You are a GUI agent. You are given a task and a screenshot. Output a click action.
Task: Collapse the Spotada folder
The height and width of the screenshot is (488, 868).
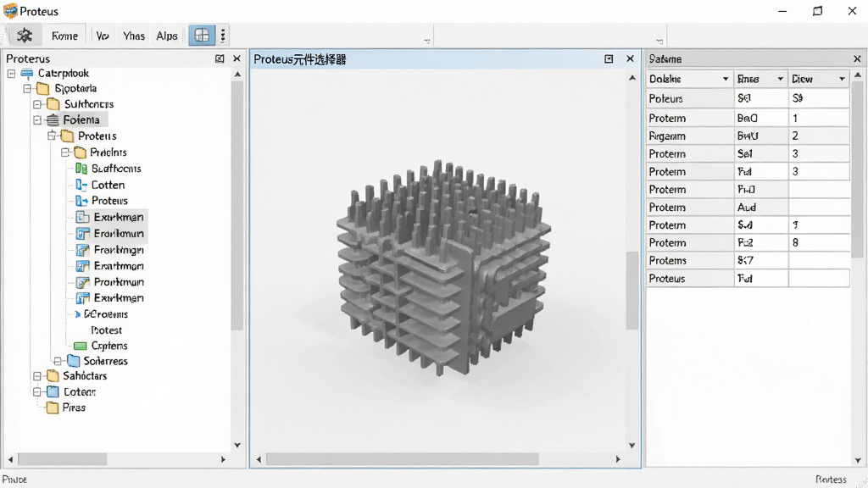(x=27, y=88)
